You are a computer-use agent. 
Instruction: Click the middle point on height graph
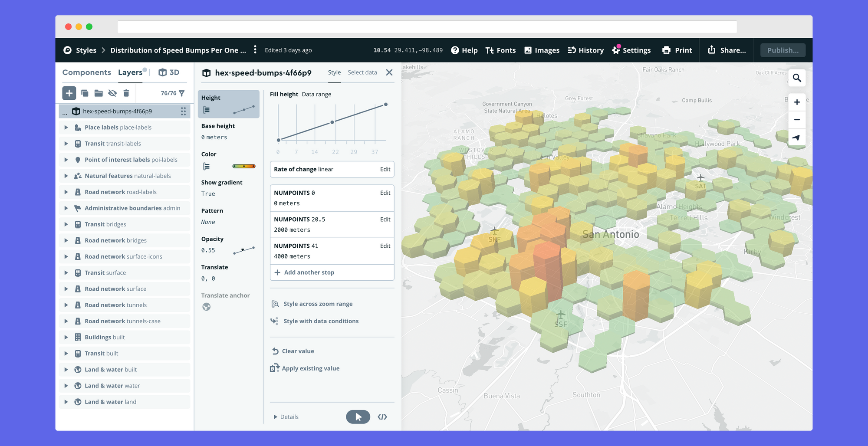click(x=332, y=122)
